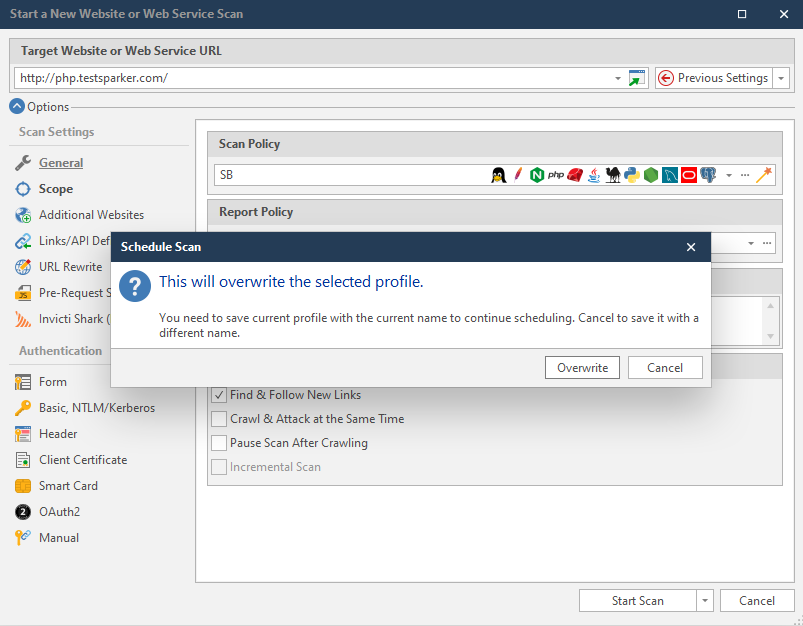Open the Scan Policy dropdown arrow
The height and width of the screenshot is (626, 803).
click(729, 175)
